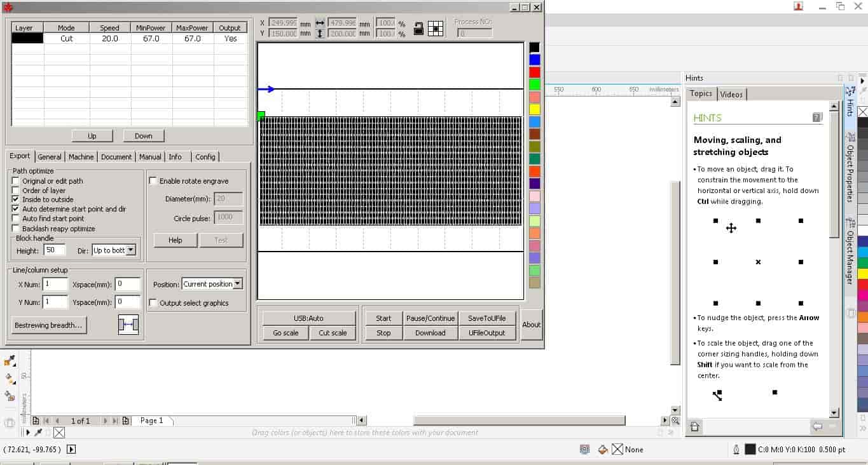Open the Position Current position dropdown
Screen dimensions: 868x465
pos(238,284)
